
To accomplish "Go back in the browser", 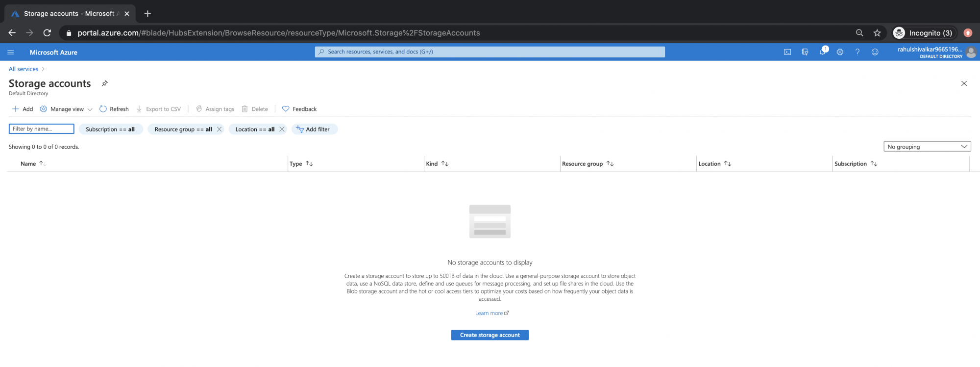I will tap(12, 33).
